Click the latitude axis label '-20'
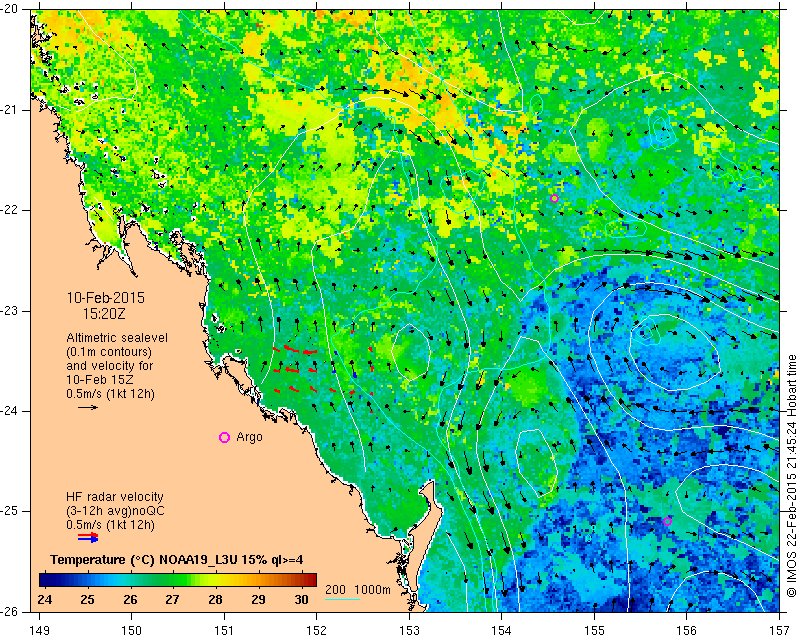The width and height of the screenshot is (800, 640). point(9,10)
